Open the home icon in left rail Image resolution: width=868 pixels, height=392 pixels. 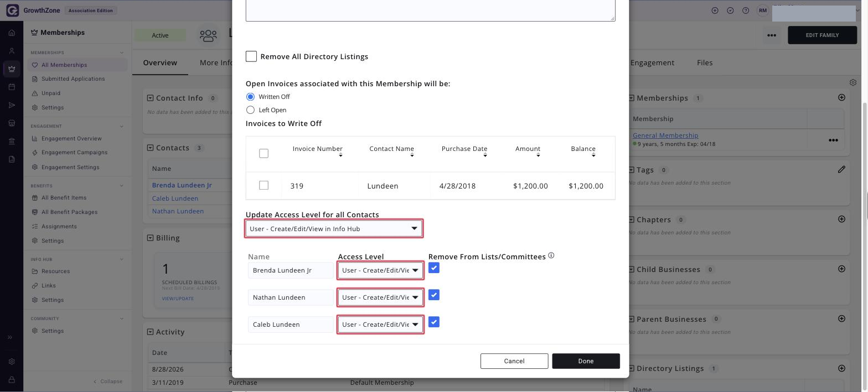[x=12, y=33]
